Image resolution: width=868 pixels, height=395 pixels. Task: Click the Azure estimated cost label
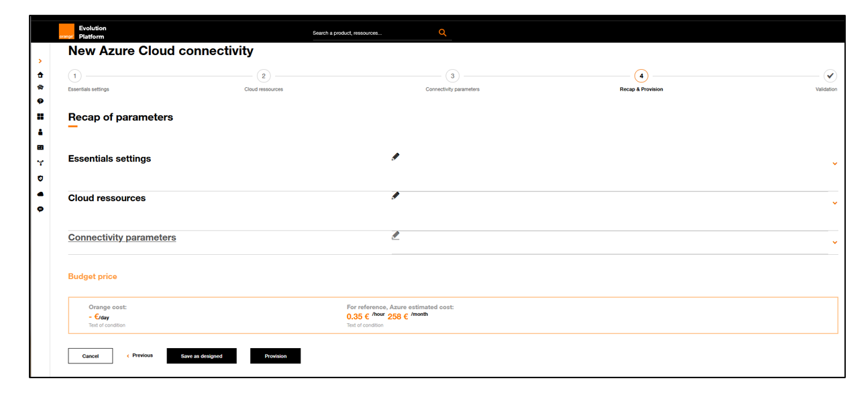[400, 307]
